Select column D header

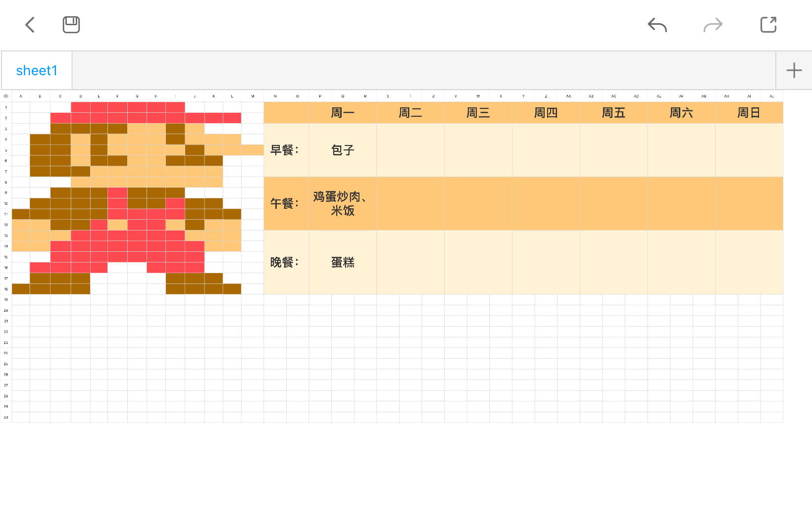click(81, 96)
